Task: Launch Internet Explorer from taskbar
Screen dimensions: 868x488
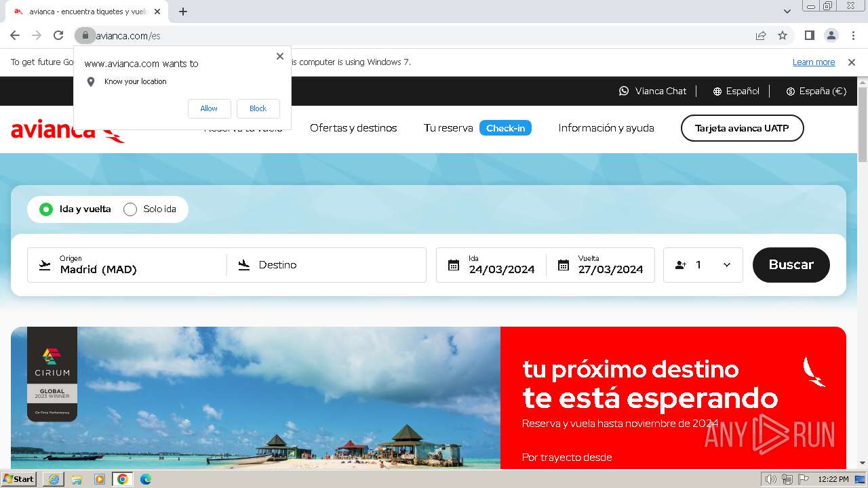Action: pyautogui.click(x=54, y=479)
